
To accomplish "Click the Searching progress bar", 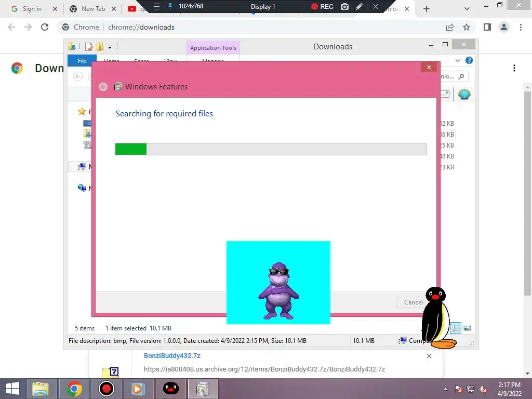I will click(x=271, y=149).
